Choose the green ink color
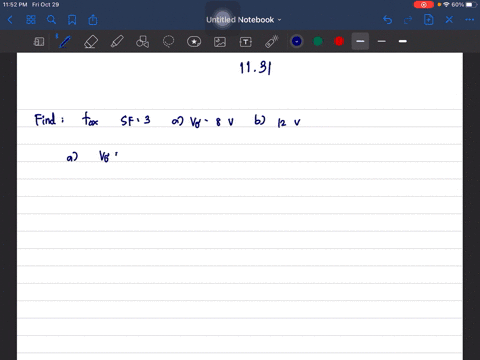480x360 pixels. [x=318, y=41]
